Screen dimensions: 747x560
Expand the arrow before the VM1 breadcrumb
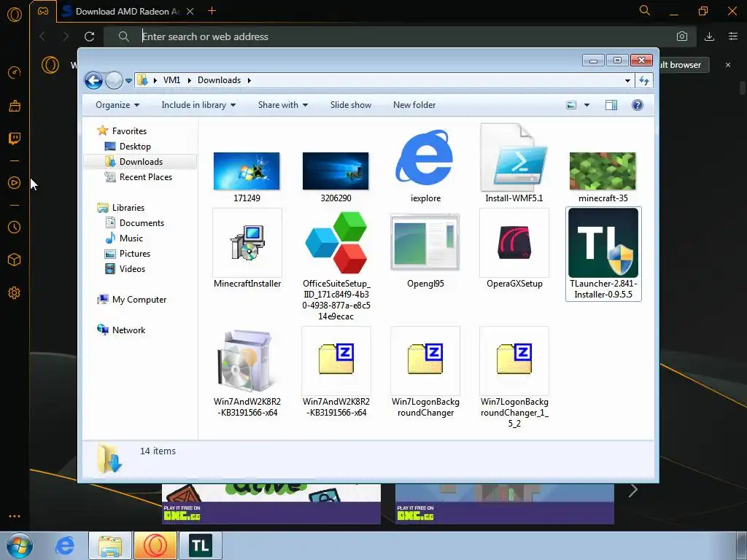[x=155, y=80]
